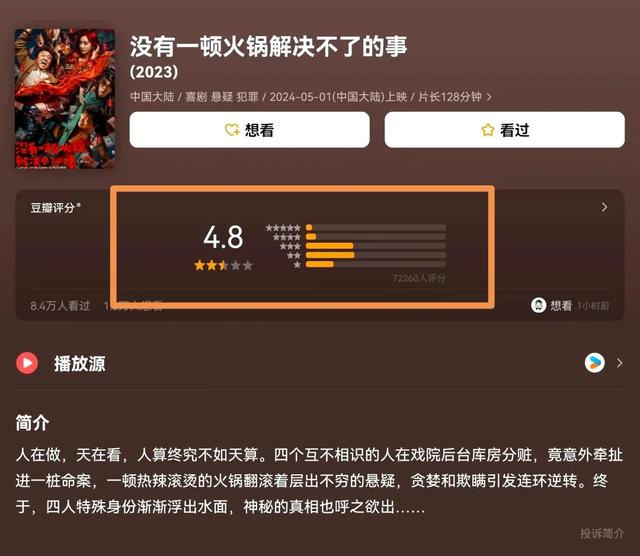Click the one-star rating distribution bar
Viewport: 640px width, 556px height.
376,264
